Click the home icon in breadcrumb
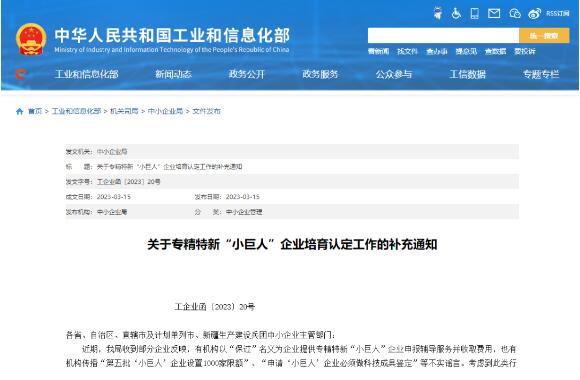 coord(20,111)
